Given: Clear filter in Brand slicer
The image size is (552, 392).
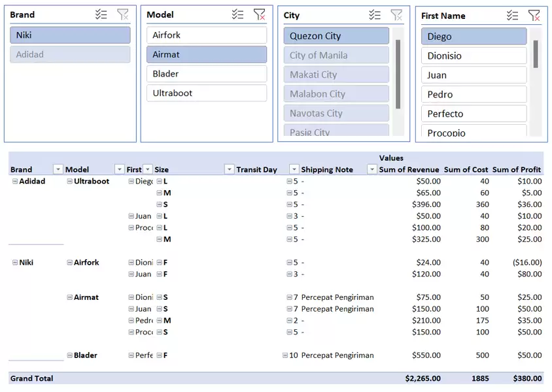Looking at the screenshot, I should [122, 14].
